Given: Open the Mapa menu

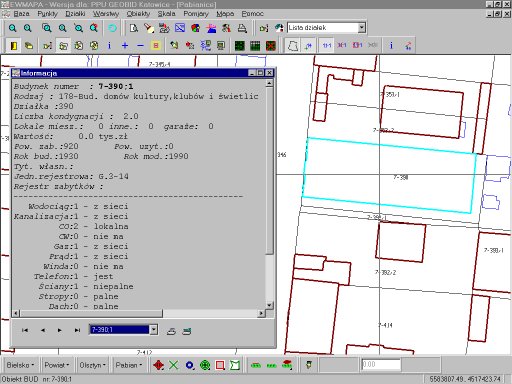Looking at the screenshot, I should pos(225,14).
